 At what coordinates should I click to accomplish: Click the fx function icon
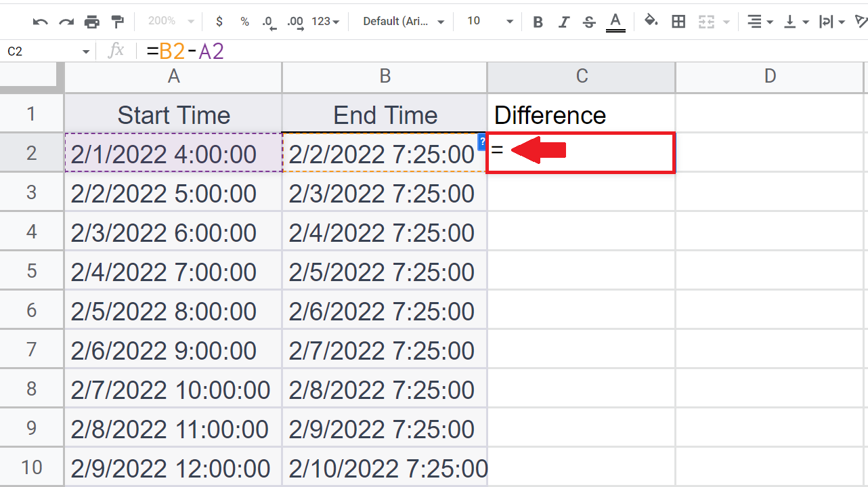pos(116,51)
